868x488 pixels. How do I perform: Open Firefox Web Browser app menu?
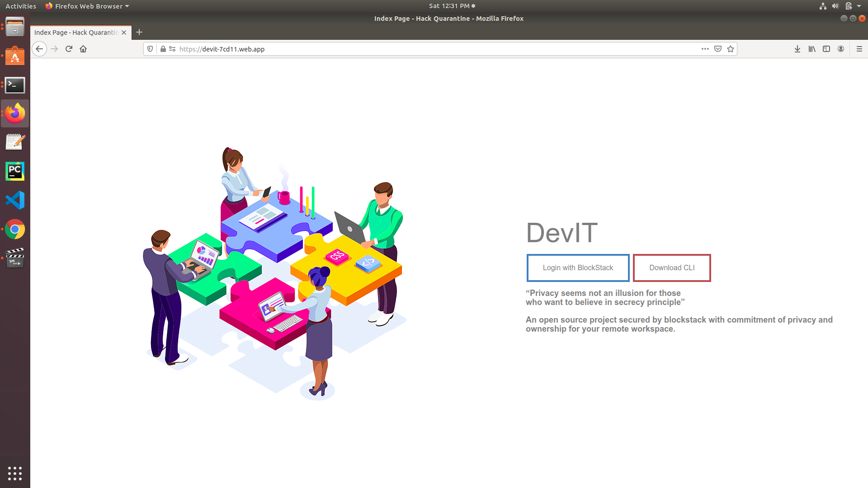click(x=87, y=6)
